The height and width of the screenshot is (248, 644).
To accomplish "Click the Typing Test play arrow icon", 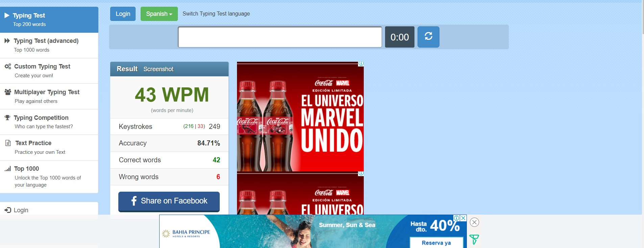I will (7, 16).
